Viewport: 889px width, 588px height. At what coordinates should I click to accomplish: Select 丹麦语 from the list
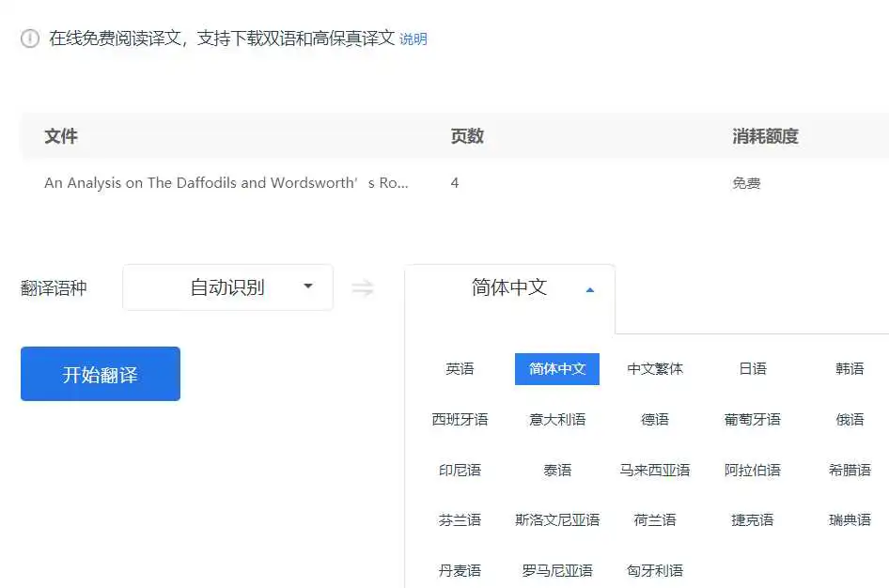pos(460,570)
